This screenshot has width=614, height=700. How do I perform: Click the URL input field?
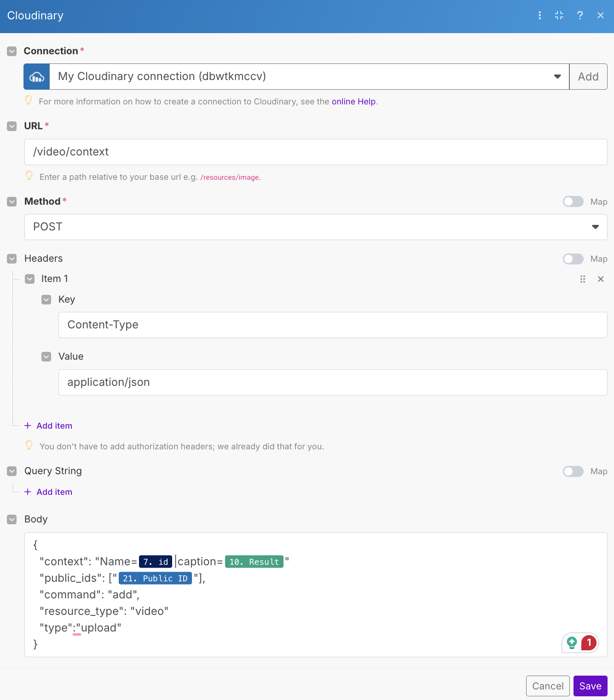316,152
